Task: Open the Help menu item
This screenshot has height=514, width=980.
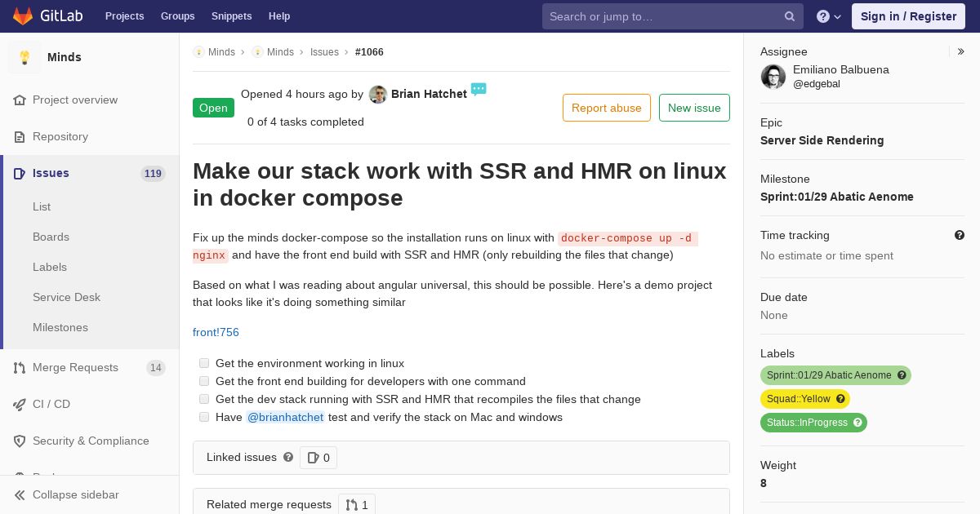Action: (279, 16)
